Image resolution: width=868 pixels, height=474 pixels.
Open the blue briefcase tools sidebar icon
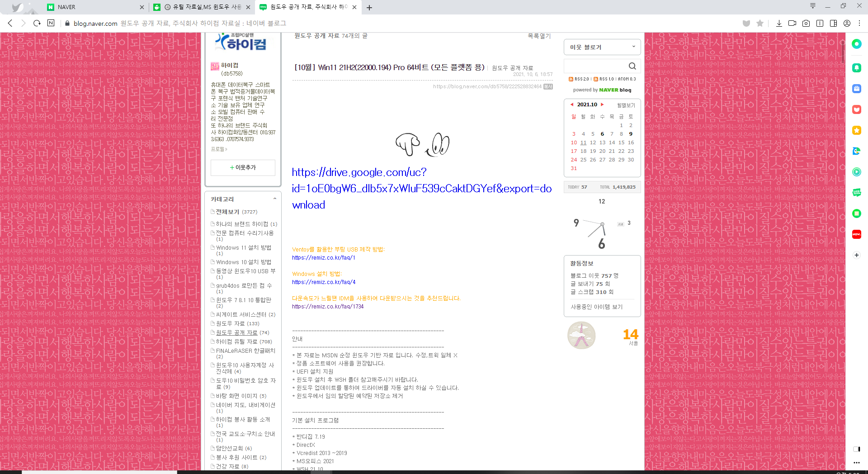pyautogui.click(x=856, y=89)
